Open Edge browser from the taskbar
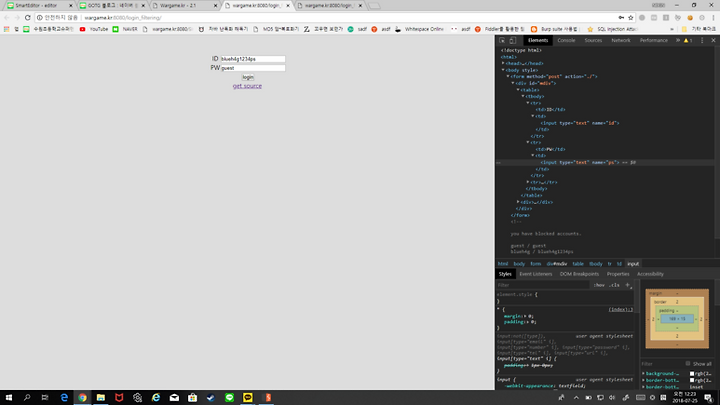This screenshot has height=405, width=720. (x=64, y=398)
